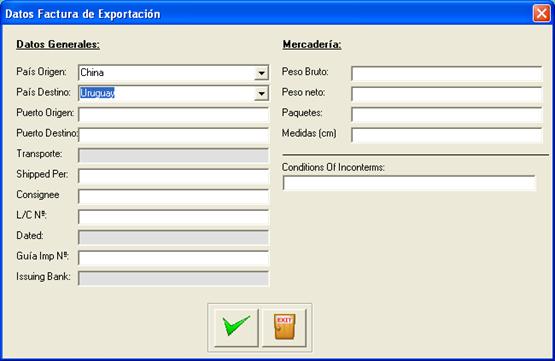555x361 pixels.
Task: Focus the Puerto Destino input field
Action: [x=173, y=135]
